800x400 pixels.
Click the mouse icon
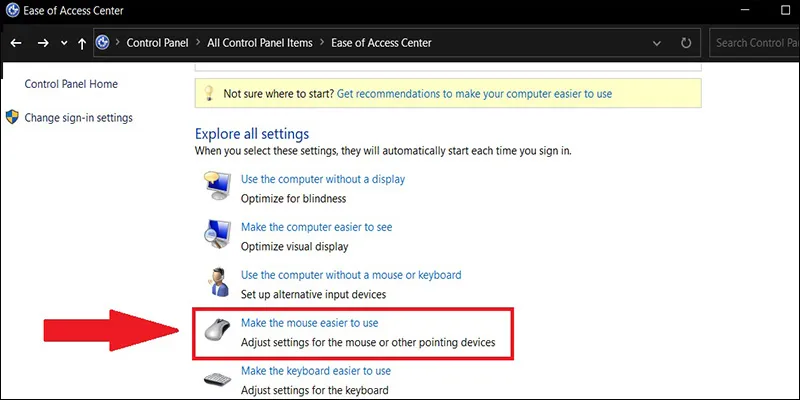[x=217, y=332]
